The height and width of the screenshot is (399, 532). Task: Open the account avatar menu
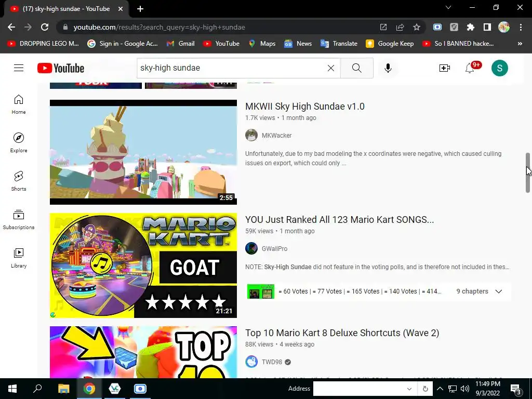tap(499, 68)
